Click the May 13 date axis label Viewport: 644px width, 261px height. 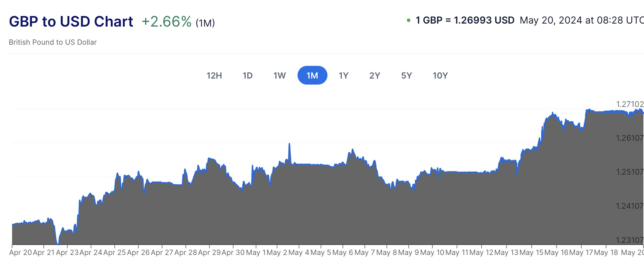506,253
